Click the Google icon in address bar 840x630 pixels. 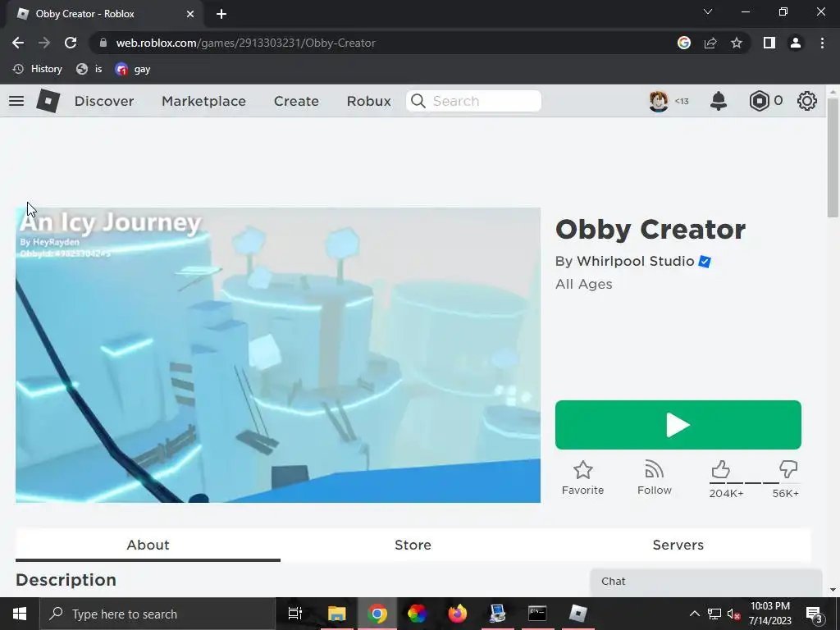point(684,43)
